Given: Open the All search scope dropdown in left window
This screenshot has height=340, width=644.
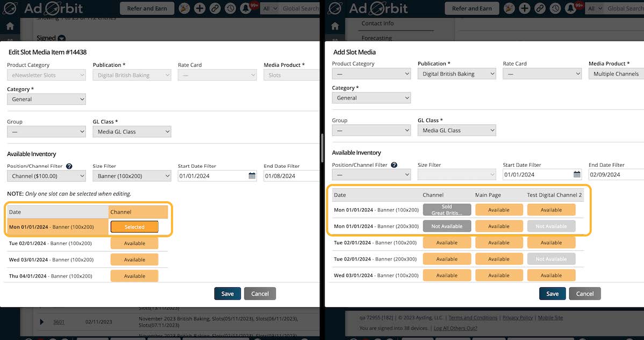Looking at the screenshot, I should [270, 8].
